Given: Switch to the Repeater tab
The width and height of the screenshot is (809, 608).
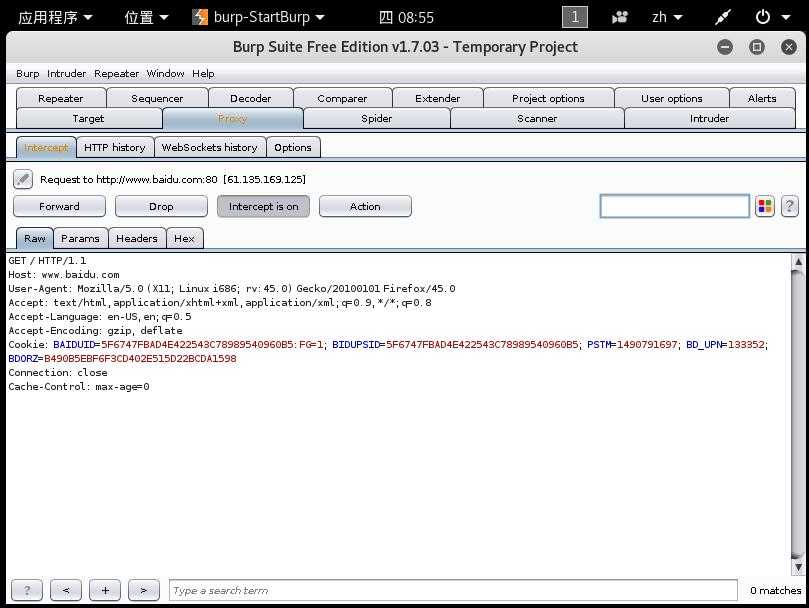Looking at the screenshot, I should (61, 98).
